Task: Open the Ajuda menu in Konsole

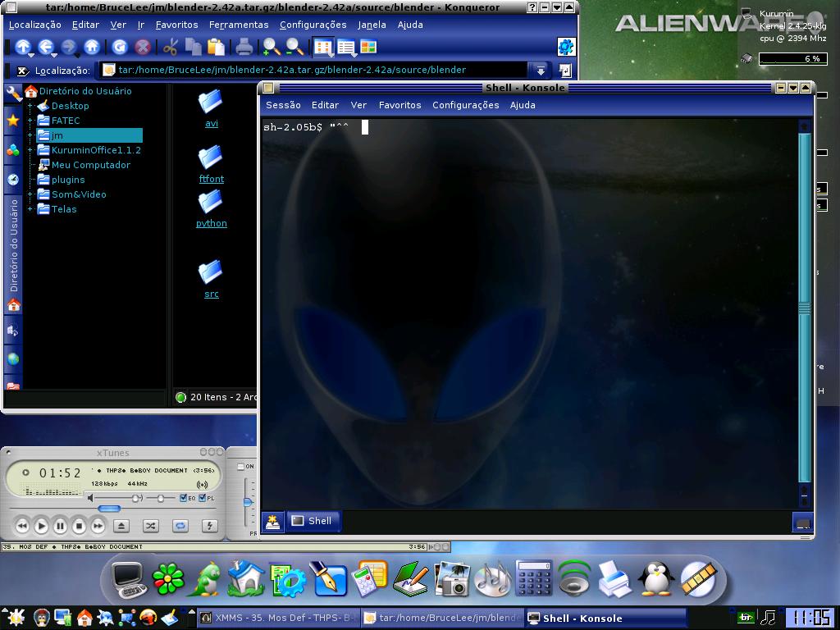Action: click(x=523, y=105)
